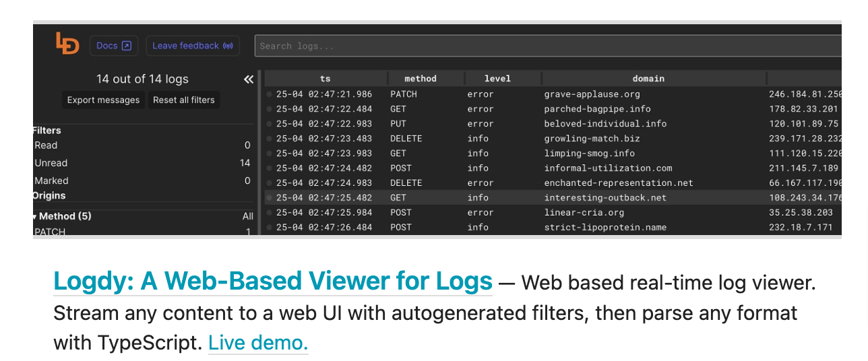Toggle the Unread filter
The width and height of the screenshot is (868, 361).
pos(51,163)
